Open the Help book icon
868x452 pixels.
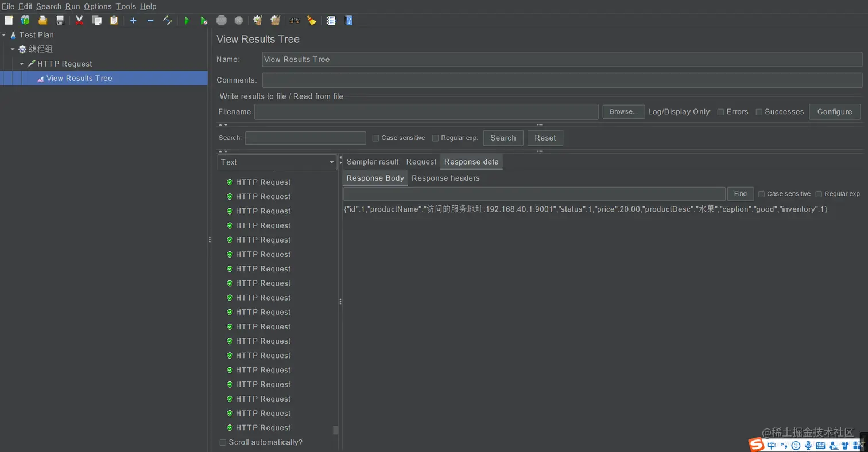click(x=348, y=21)
